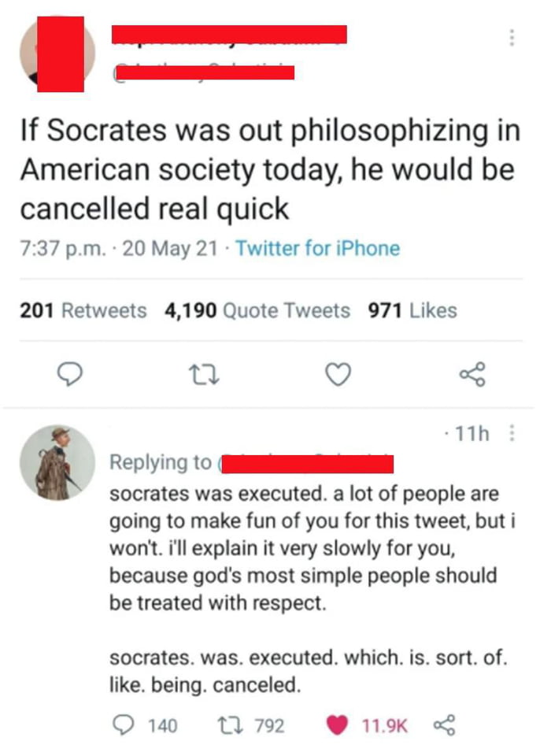Show the 971 Likes list
Viewport: 551px width, 756px height.
pos(412,310)
